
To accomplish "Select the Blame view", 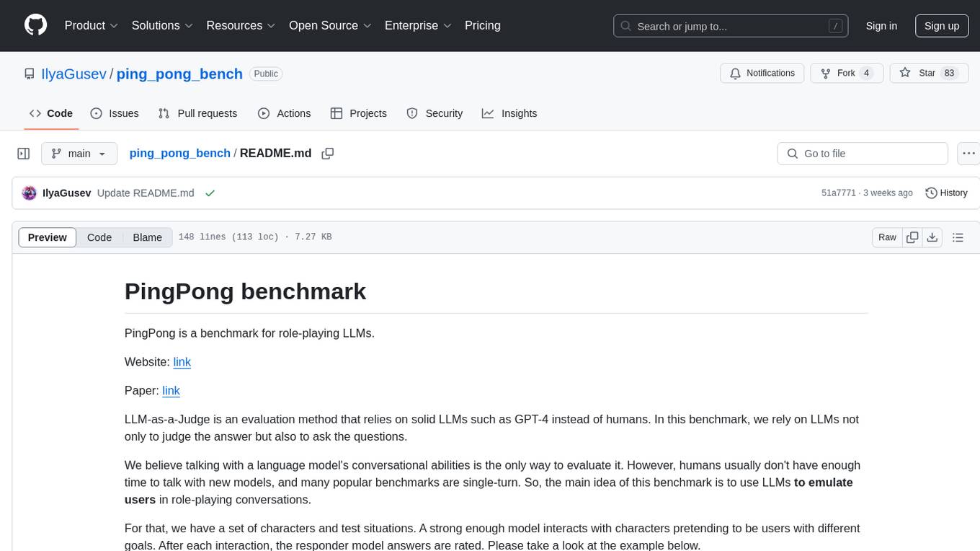I will click(148, 237).
